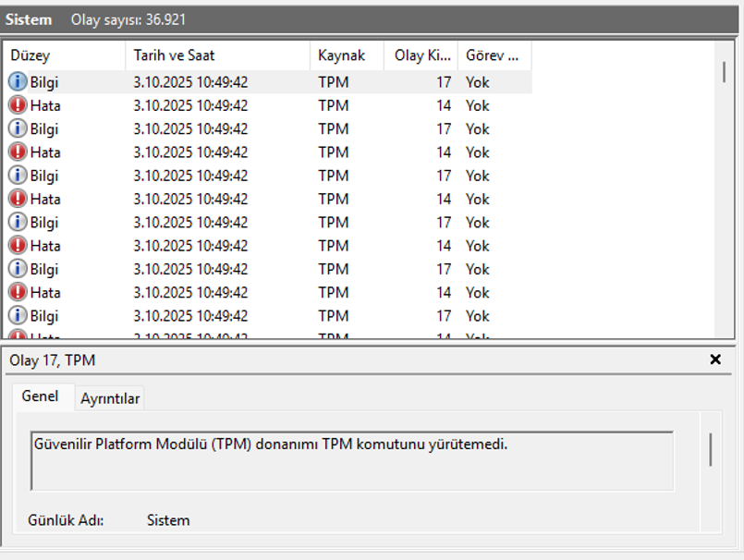This screenshot has width=744, height=560.
Task: Click the Sistem value next to Günlük Adı
Action: coord(168,520)
